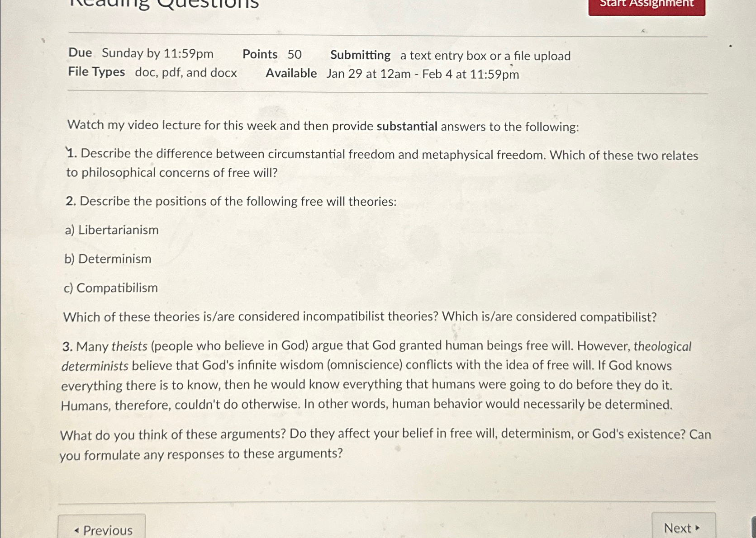Click the Points 50 label

[x=271, y=54]
